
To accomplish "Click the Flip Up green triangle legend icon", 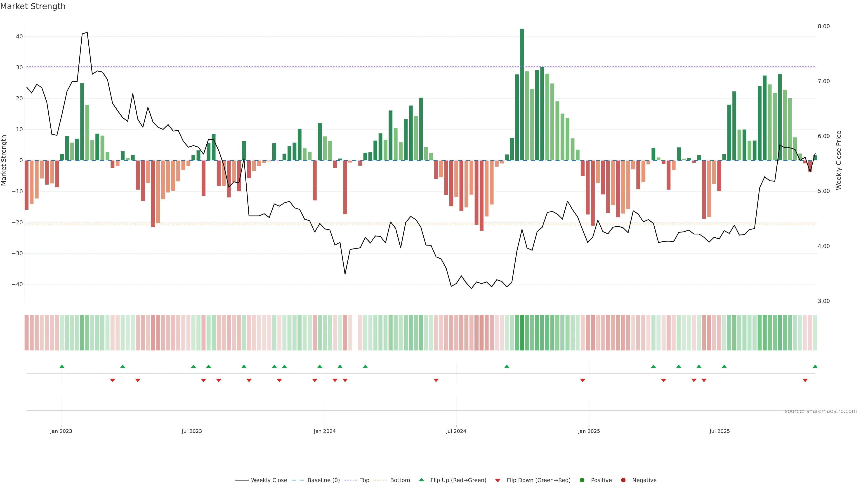I will (421, 480).
